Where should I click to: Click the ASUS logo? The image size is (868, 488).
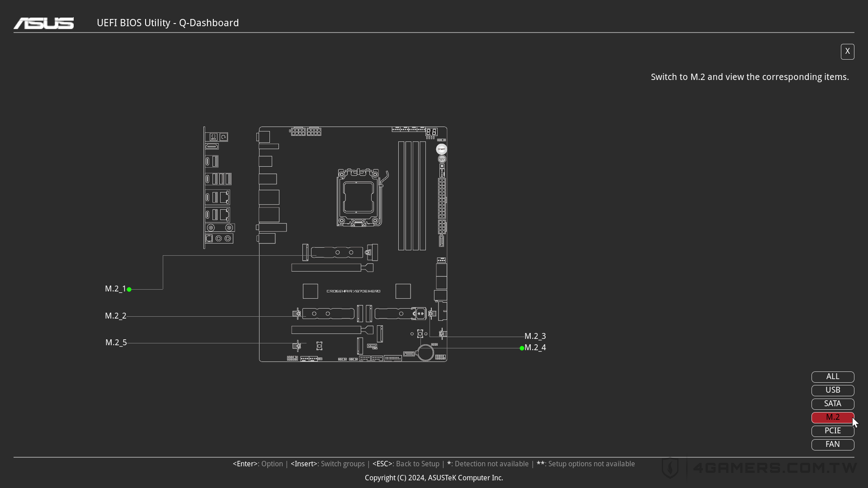click(x=44, y=23)
